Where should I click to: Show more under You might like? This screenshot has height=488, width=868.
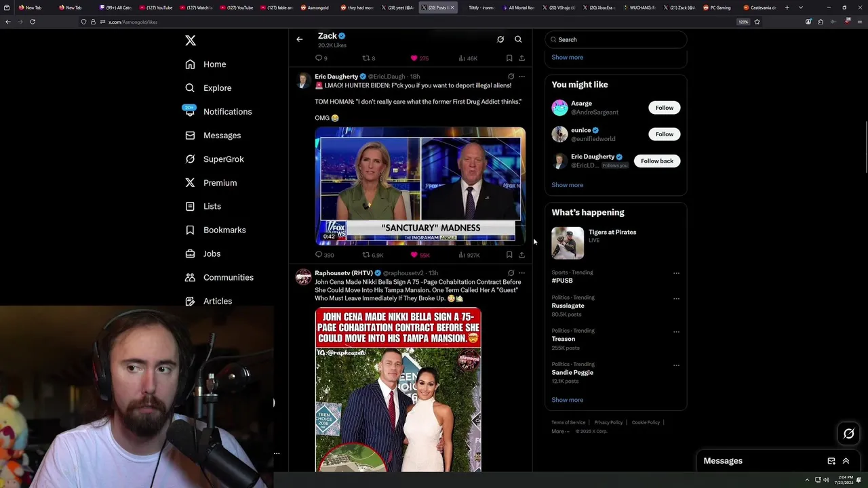click(567, 185)
